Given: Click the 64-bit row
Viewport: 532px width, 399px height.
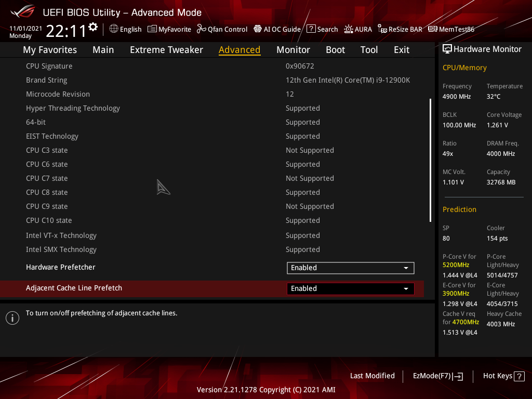Looking at the screenshot, I should [212, 122].
